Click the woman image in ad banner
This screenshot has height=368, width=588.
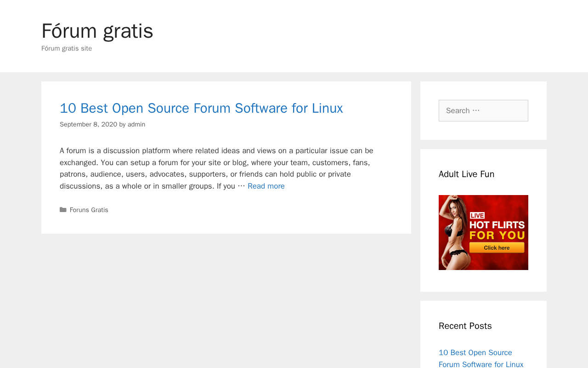454,232
